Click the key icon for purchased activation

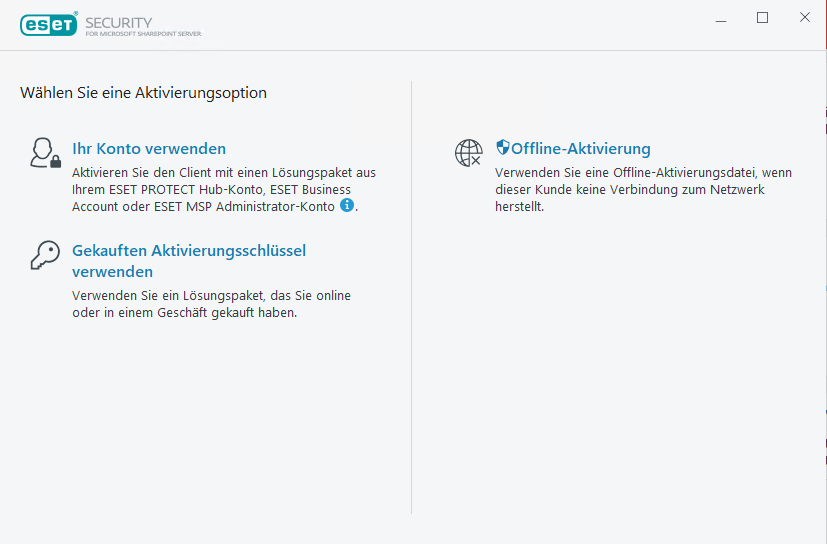(x=45, y=255)
